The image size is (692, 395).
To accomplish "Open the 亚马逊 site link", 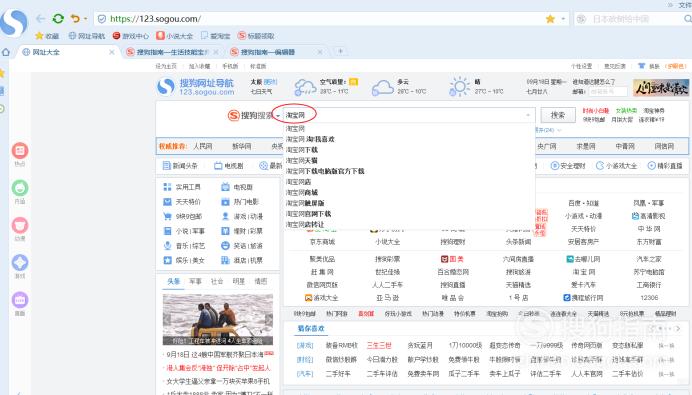I will click(x=387, y=298).
